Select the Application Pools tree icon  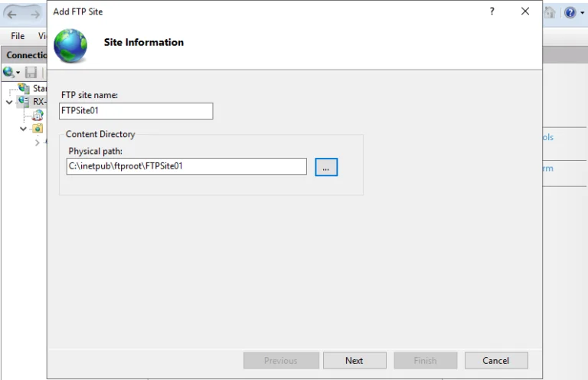[38, 115]
